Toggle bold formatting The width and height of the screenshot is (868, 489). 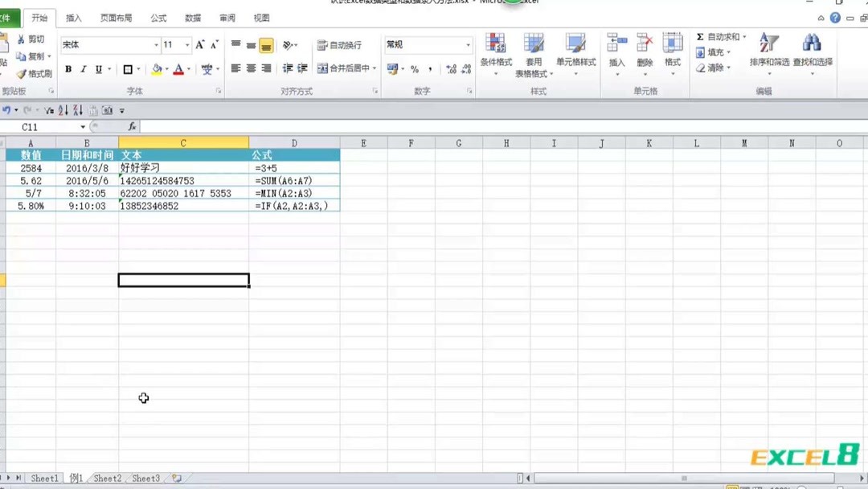(69, 69)
